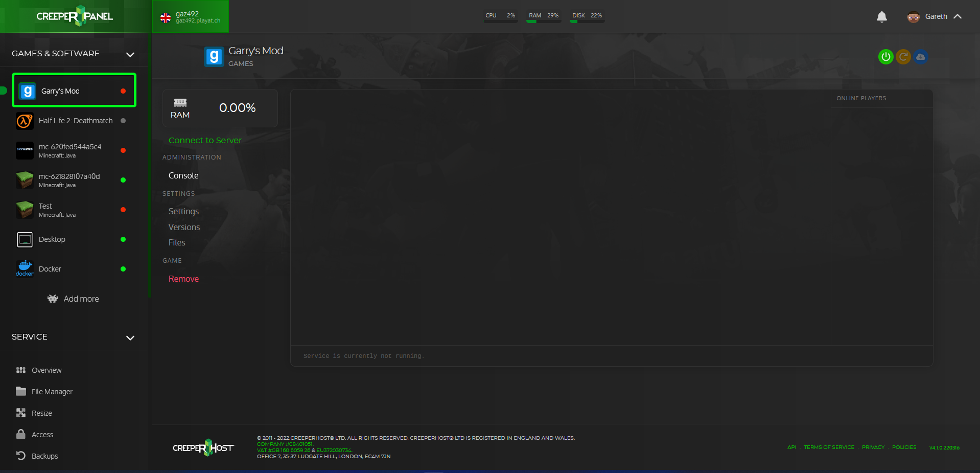
Task: Open the Console page
Action: pyautogui.click(x=183, y=175)
